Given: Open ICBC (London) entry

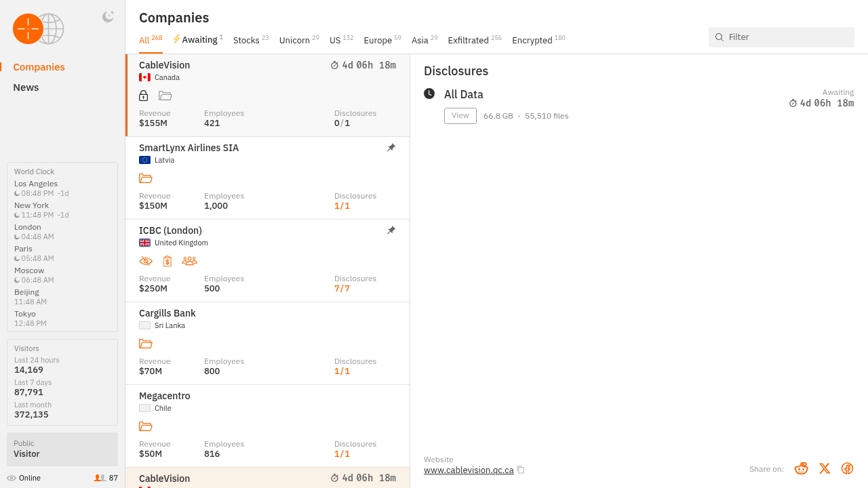Looking at the screenshot, I should tap(268, 261).
